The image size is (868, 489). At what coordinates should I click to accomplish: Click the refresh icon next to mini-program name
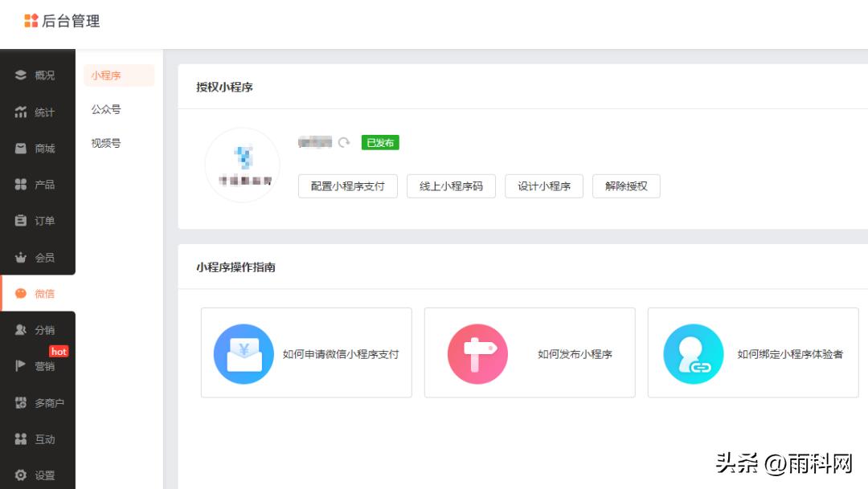(x=345, y=142)
